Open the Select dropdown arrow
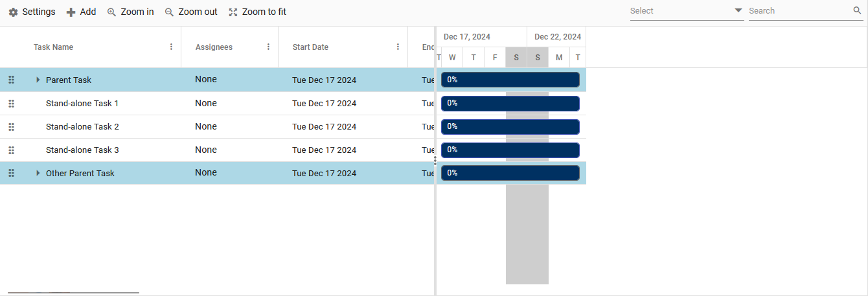Viewport: 868px width, 296px height. pyautogui.click(x=738, y=10)
